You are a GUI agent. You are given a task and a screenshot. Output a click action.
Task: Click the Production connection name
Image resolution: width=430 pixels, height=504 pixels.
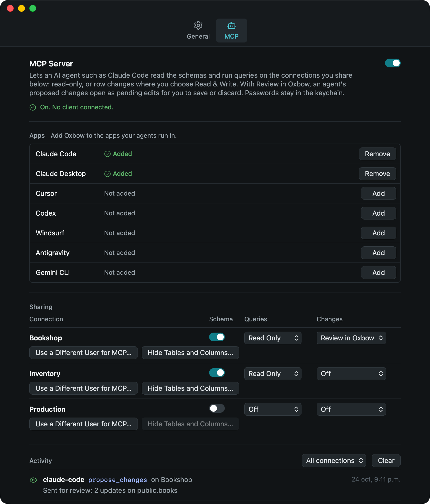pyautogui.click(x=47, y=409)
